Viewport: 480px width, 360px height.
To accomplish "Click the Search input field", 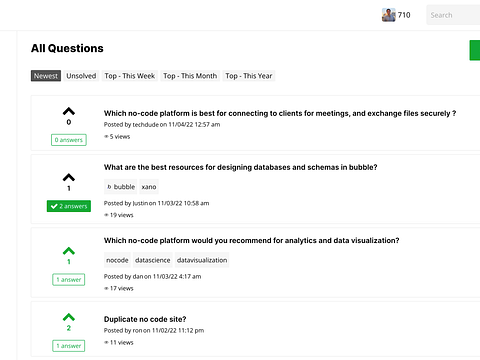I will 453,15.
